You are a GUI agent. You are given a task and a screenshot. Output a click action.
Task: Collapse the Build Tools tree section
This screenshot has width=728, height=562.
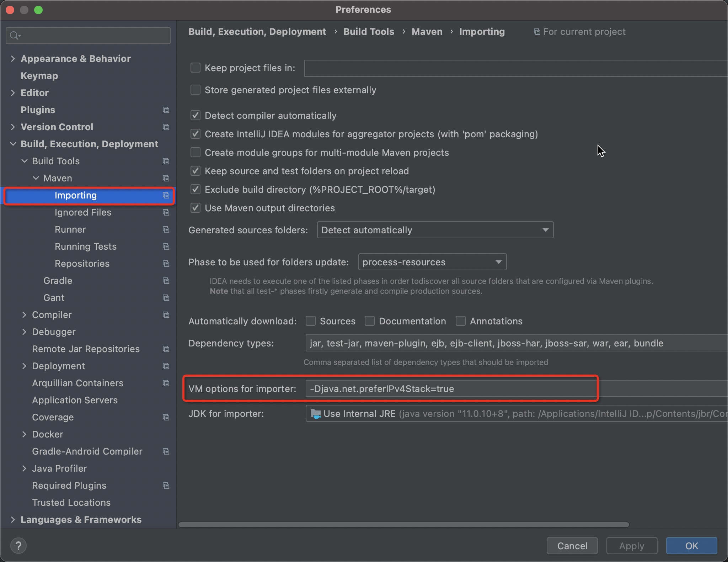[x=24, y=161]
